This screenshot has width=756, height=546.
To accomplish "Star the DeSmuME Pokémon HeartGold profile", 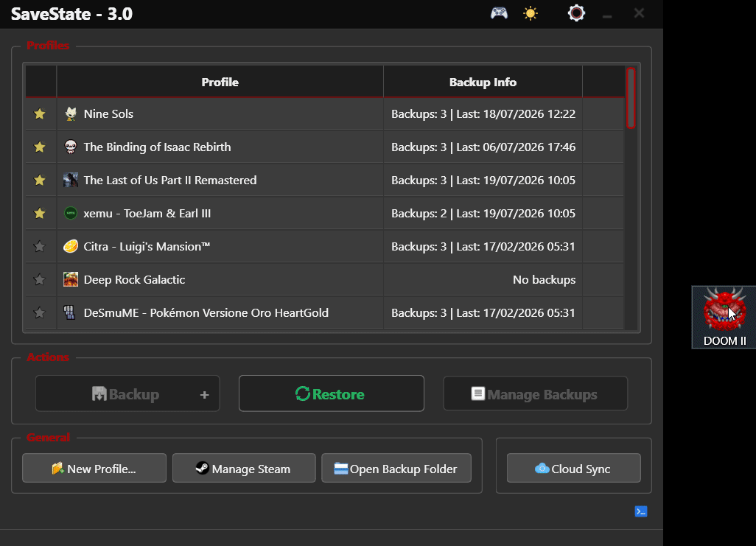I will coord(40,313).
